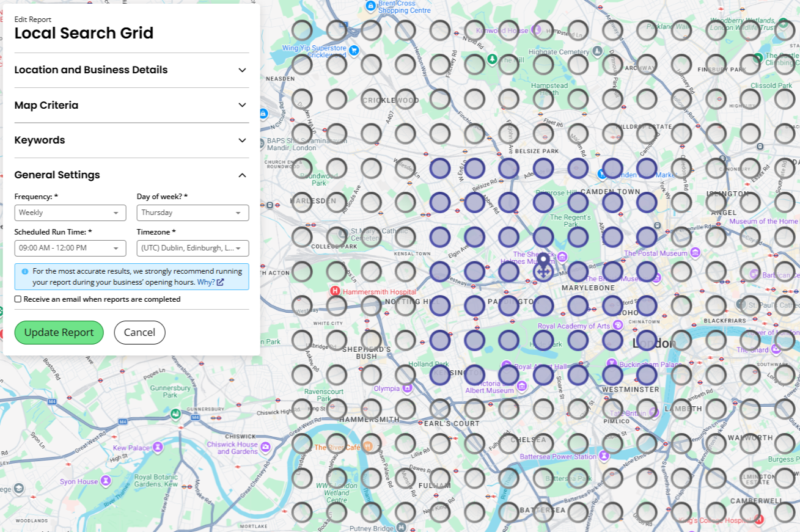Click the Olympia map marker
This screenshot has width=800, height=532.
406,388
